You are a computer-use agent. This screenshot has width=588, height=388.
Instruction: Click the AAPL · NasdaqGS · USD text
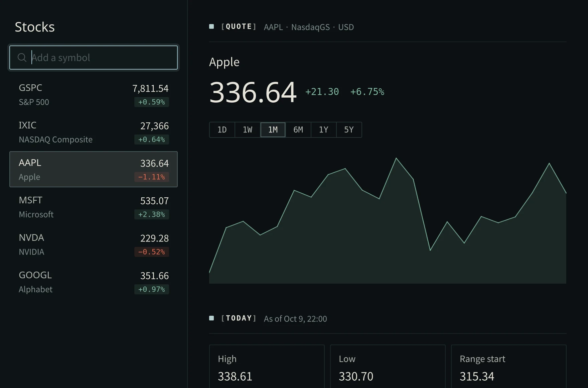coord(309,27)
